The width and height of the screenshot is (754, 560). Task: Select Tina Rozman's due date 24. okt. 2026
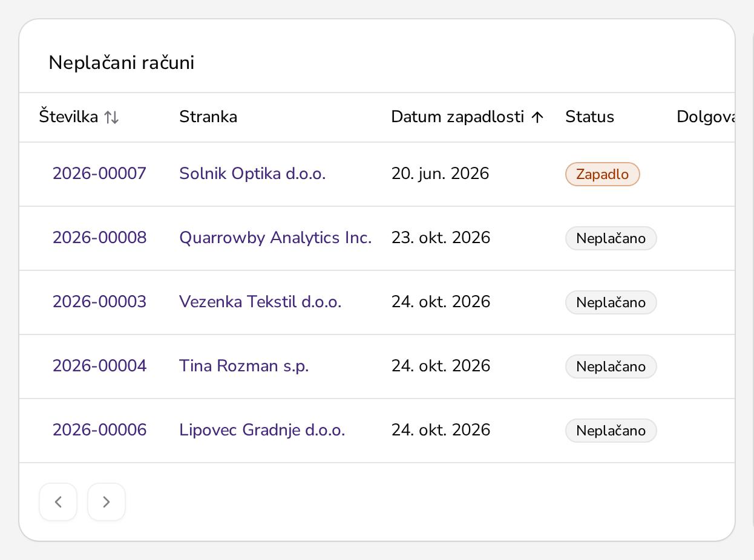click(x=441, y=366)
